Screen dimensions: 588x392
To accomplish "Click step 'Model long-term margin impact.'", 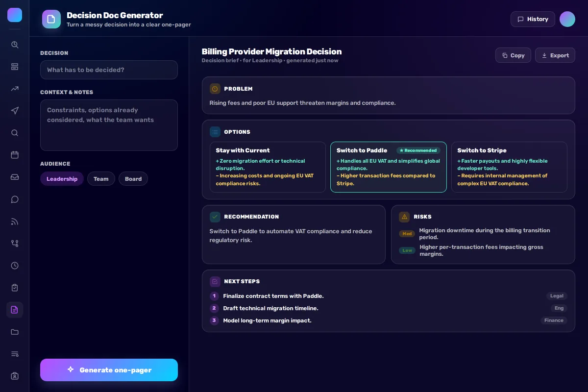I will point(267,320).
